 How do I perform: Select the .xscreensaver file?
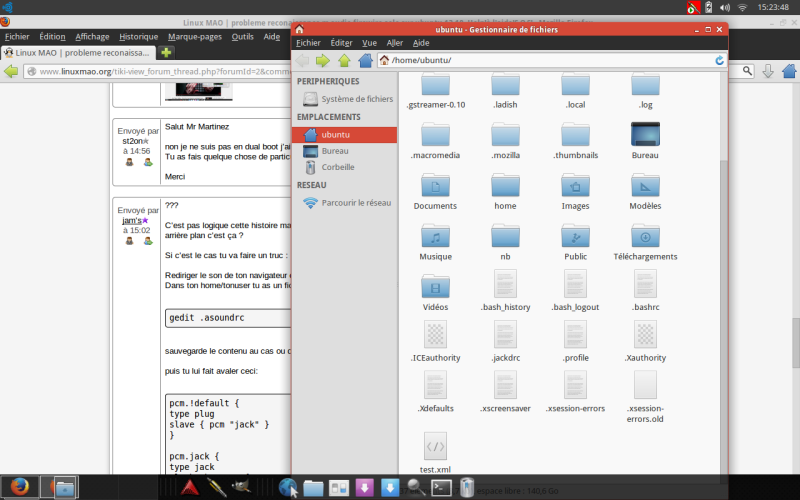coord(505,392)
